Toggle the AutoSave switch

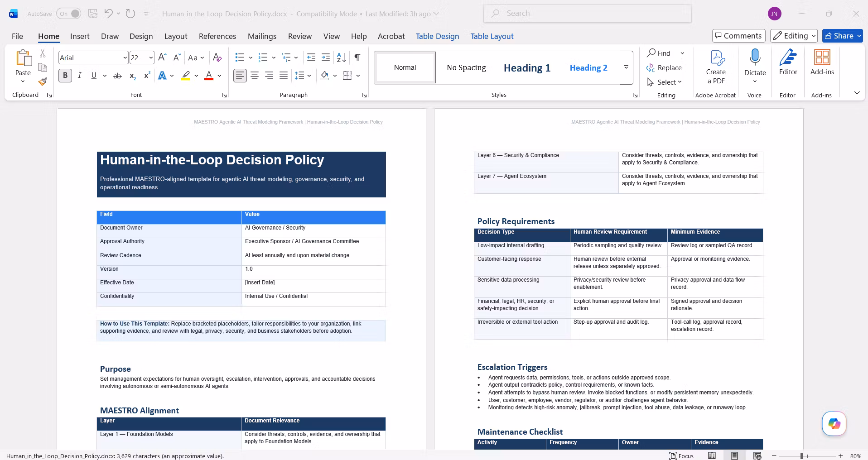[69, 14]
